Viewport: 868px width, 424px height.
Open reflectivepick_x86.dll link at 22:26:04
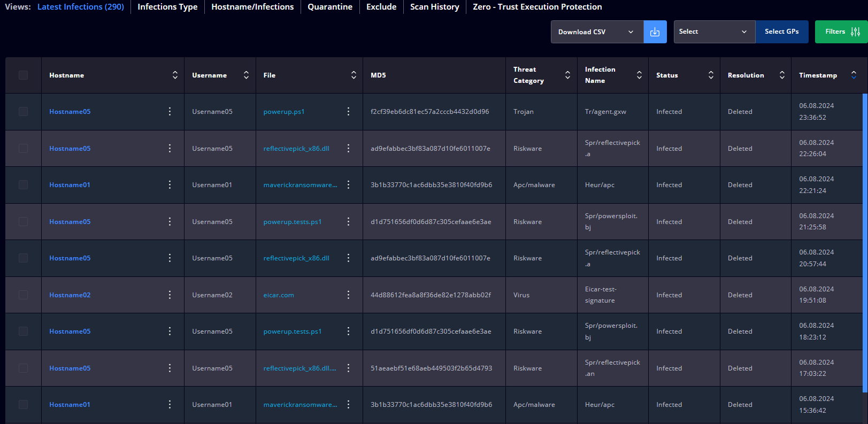click(296, 149)
